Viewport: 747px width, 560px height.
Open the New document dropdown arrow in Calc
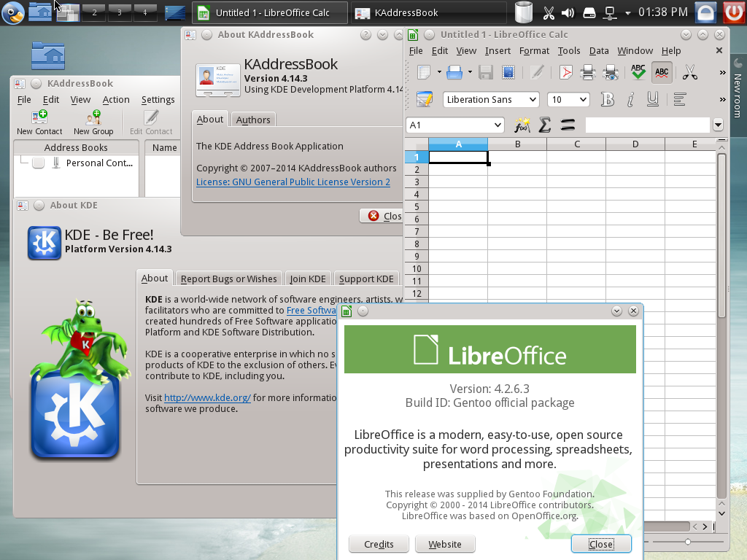tap(438, 72)
